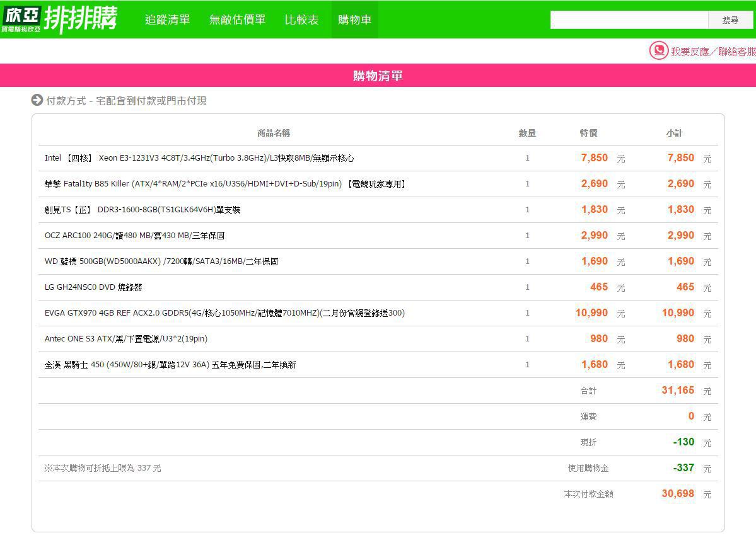756x538 pixels.
Task: Select the LG GH24NSC0 DVD 燒錄器 row
Action: pyautogui.click(x=378, y=287)
